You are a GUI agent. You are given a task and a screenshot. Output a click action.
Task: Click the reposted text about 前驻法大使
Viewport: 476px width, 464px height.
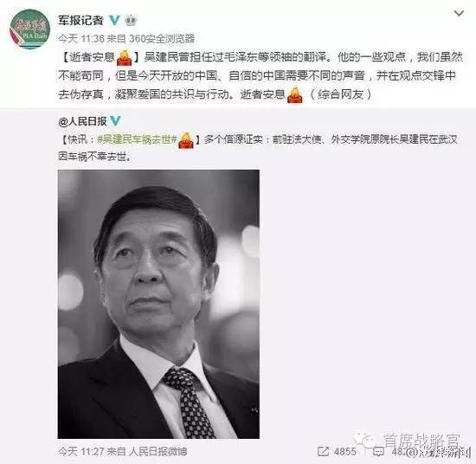point(257,148)
